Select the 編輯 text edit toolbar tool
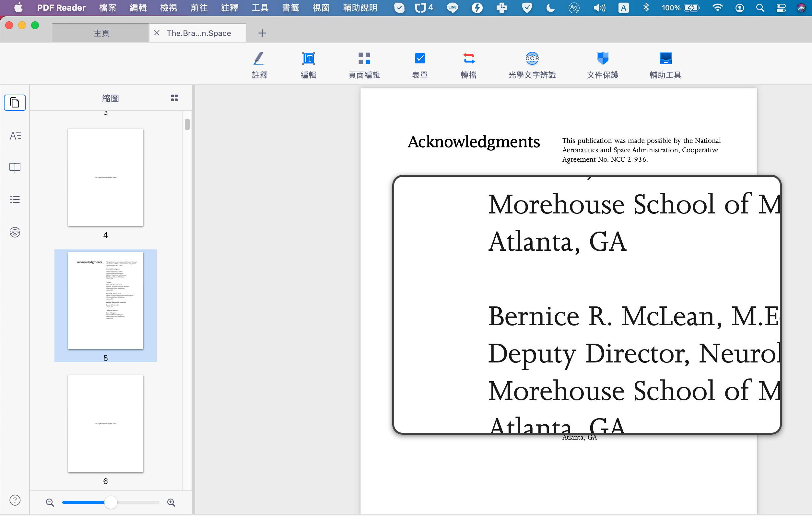 (x=308, y=65)
